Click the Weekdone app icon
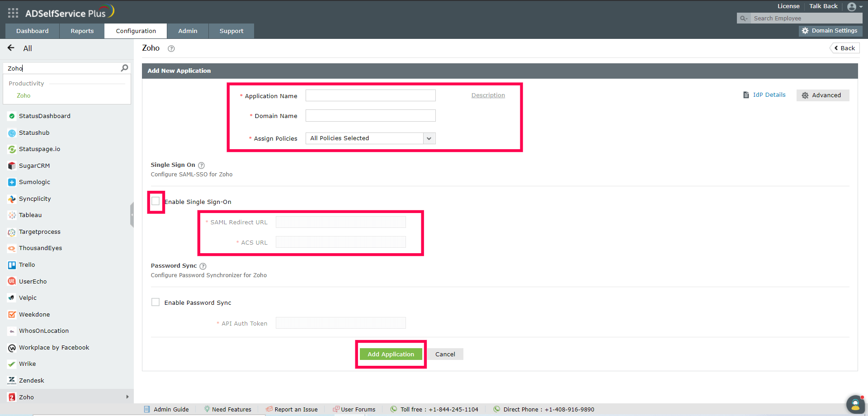868x416 pixels. (12, 314)
